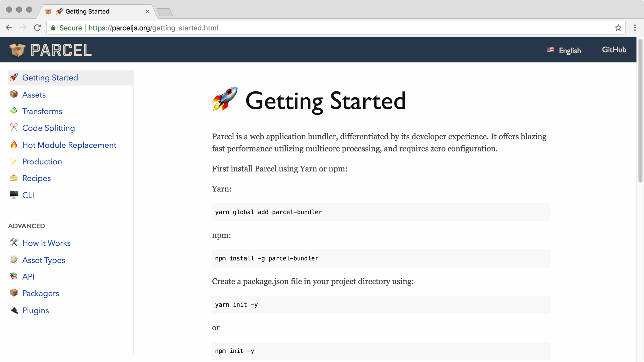Image resolution: width=644 pixels, height=362 pixels.
Task: Click the scissors icon for Code Splitting
Action: (x=14, y=127)
